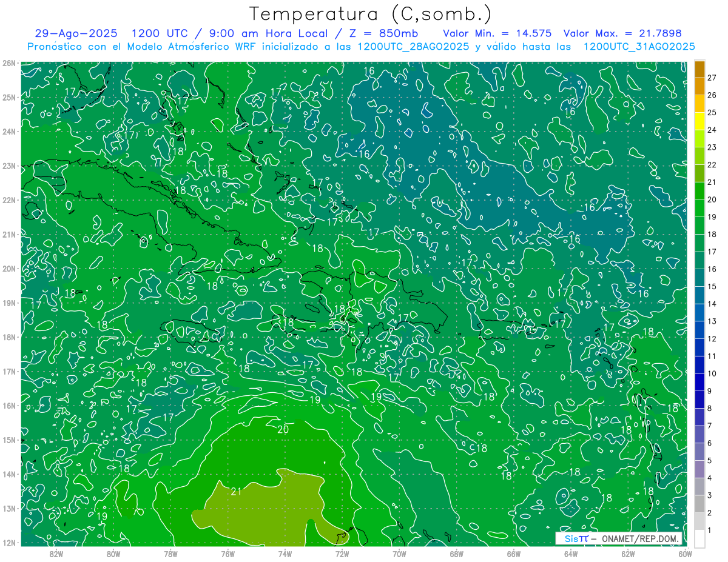
Task: Click longitude label "64W" on bottom axis
Action: tap(571, 554)
